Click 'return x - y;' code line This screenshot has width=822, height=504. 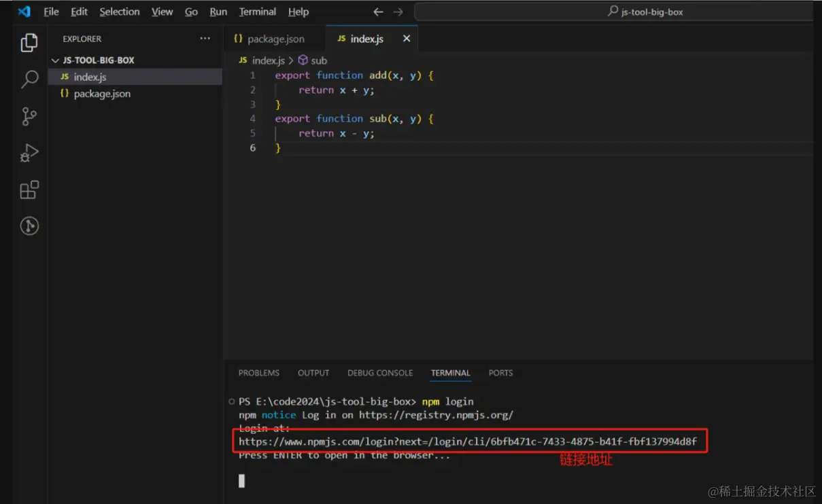(337, 133)
